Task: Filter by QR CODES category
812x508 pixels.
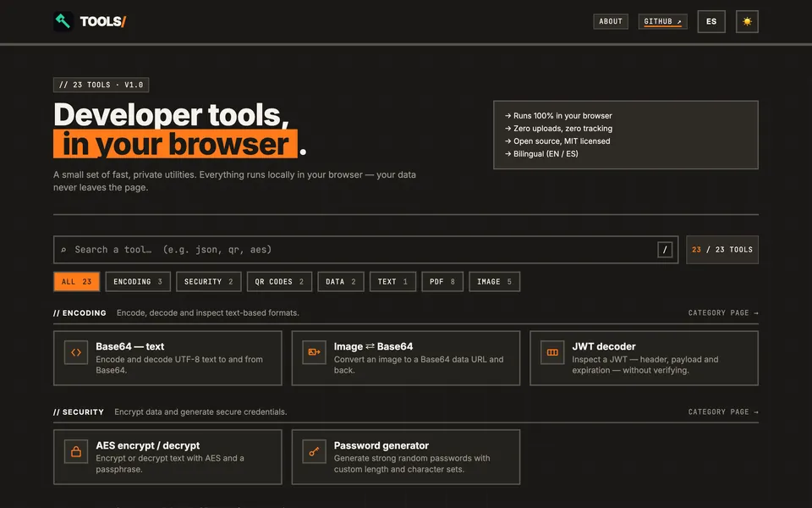Action: click(279, 281)
